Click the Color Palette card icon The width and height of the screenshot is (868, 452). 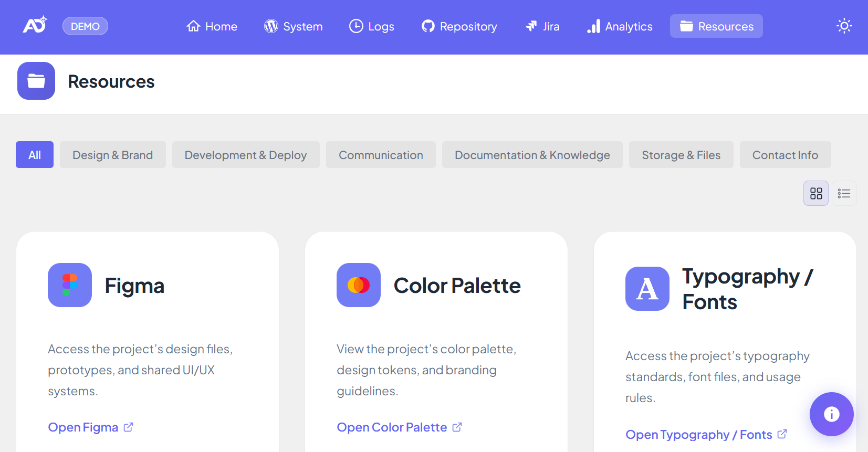click(x=359, y=285)
